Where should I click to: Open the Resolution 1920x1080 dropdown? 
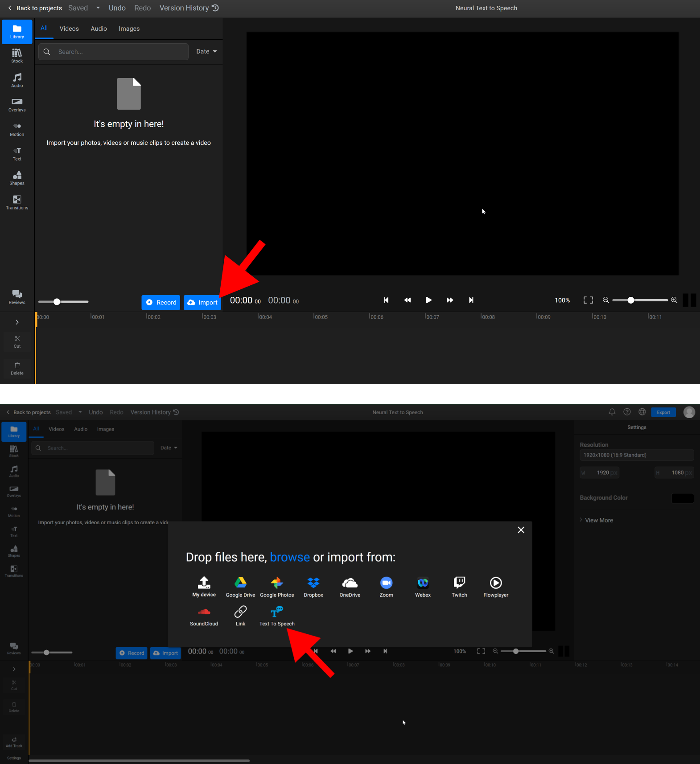click(636, 455)
